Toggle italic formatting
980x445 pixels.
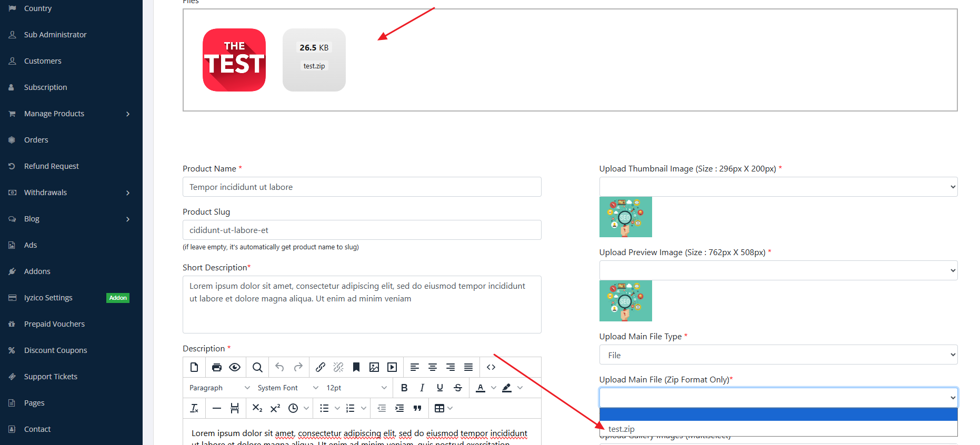point(422,388)
